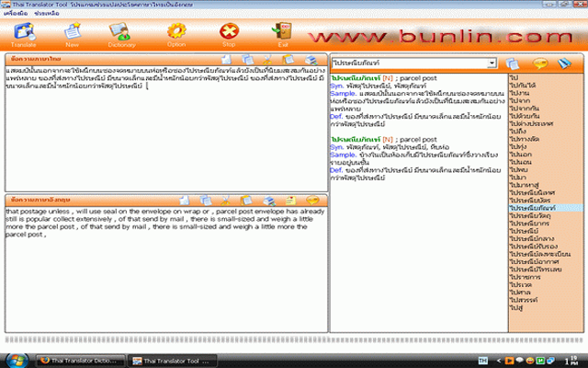This screenshot has height=368, width=588.
Task: Click the first entry's blue Def. label
Action: tap(336, 117)
